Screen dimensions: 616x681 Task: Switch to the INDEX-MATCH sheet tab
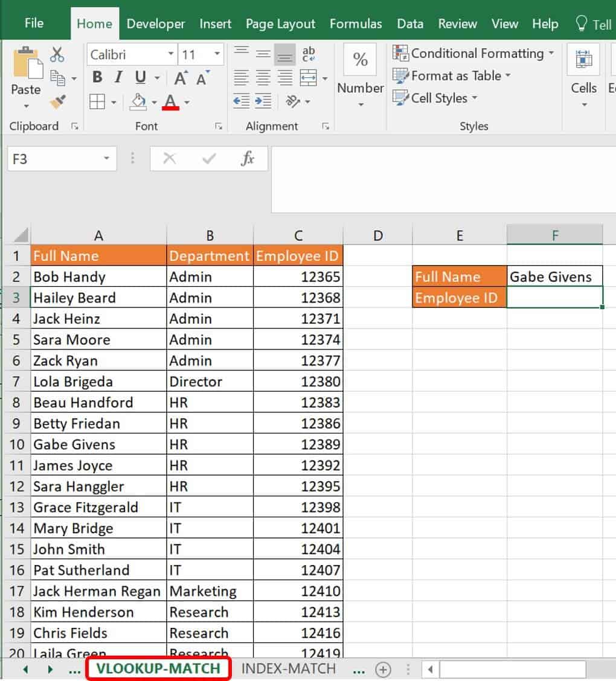coord(288,668)
